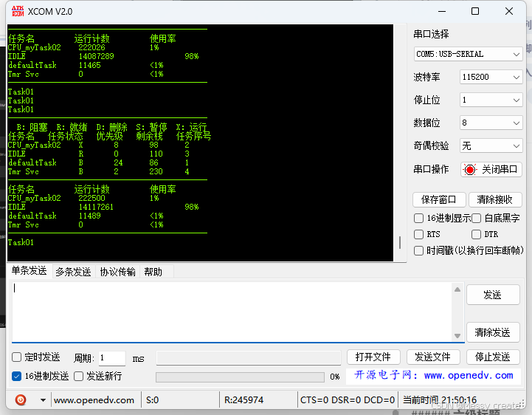Screen dimensions: 532x415
Task: Click the S:0 sent counter
Action: point(152,400)
